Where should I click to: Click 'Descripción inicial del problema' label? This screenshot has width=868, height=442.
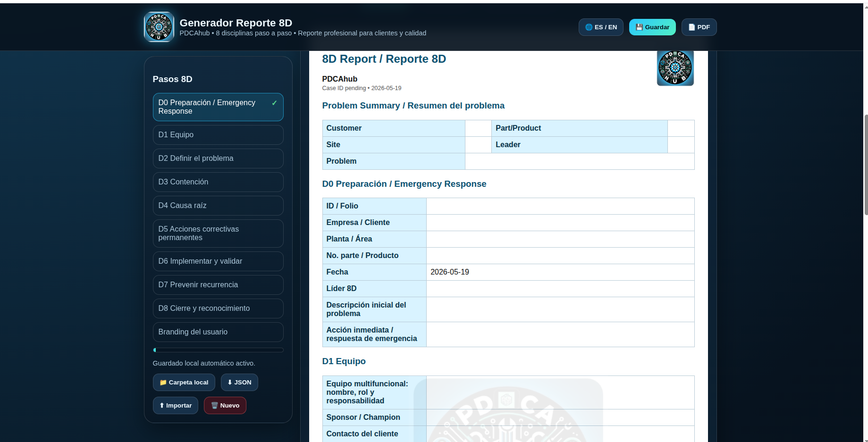click(366, 309)
